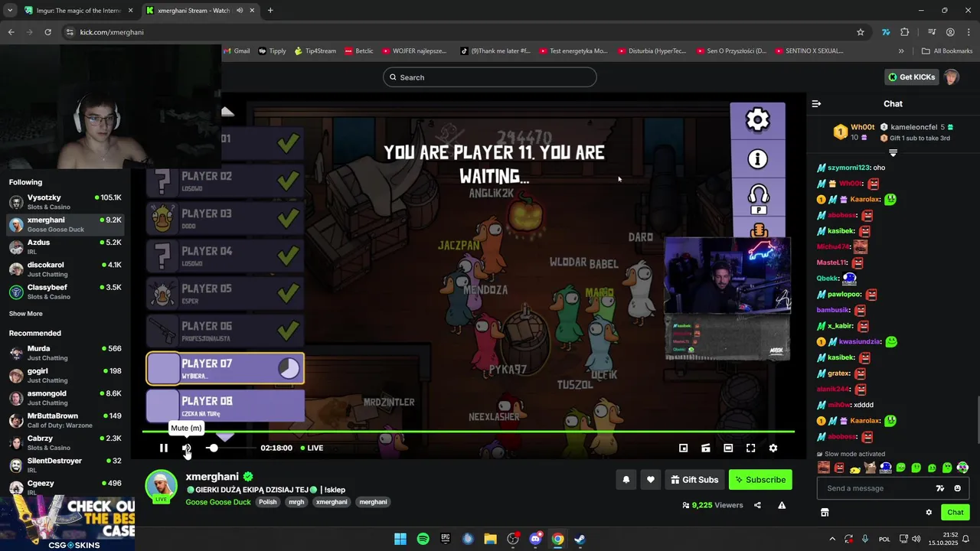
Task: Open Discord from the taskbar
Action: pyautogui.click(x=535, y=539)
